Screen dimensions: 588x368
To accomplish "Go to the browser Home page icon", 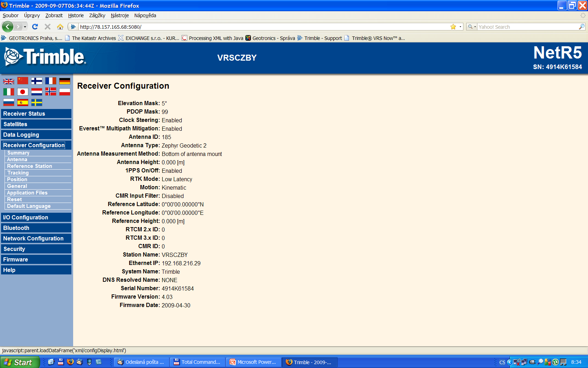I will [x=60, y=27].
